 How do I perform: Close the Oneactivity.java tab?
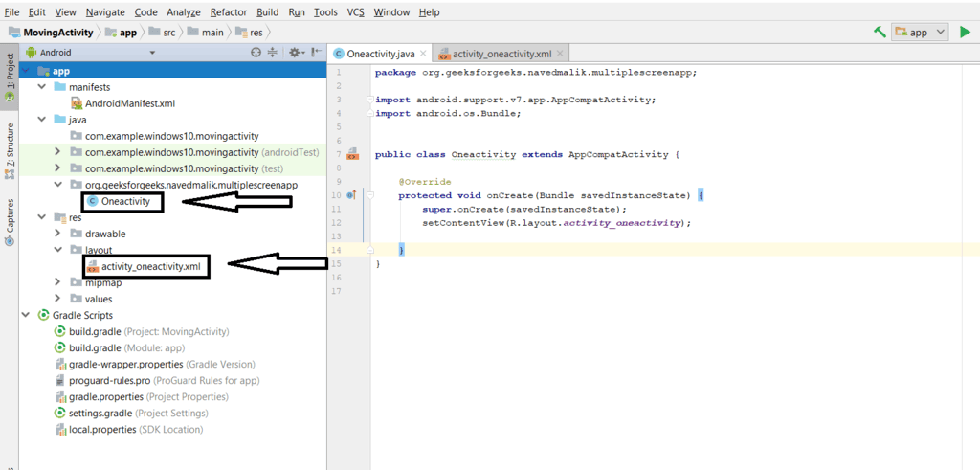click(422, 54)
